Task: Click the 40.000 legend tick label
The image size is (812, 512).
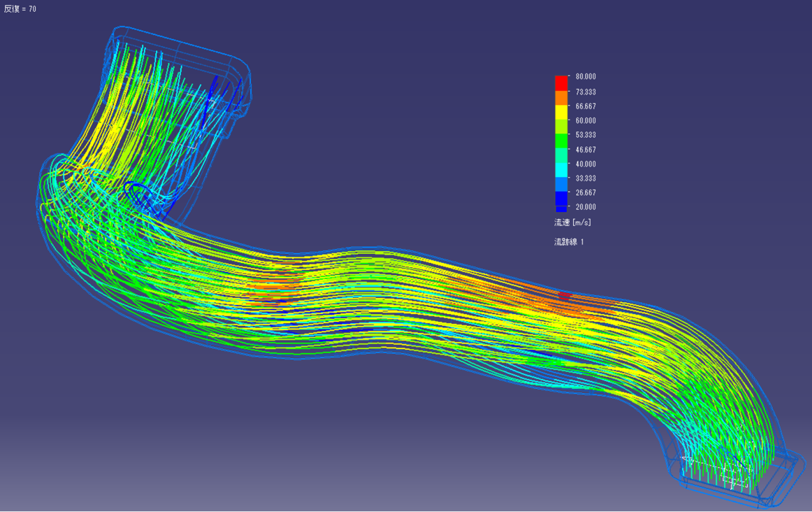Action: (x=586, y=164)
